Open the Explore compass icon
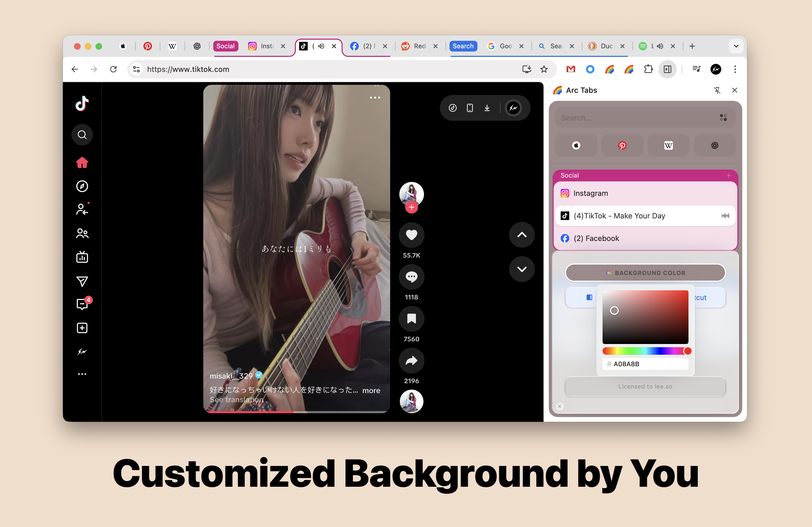This screenshot has width=812, height=527. pos(82,186)
